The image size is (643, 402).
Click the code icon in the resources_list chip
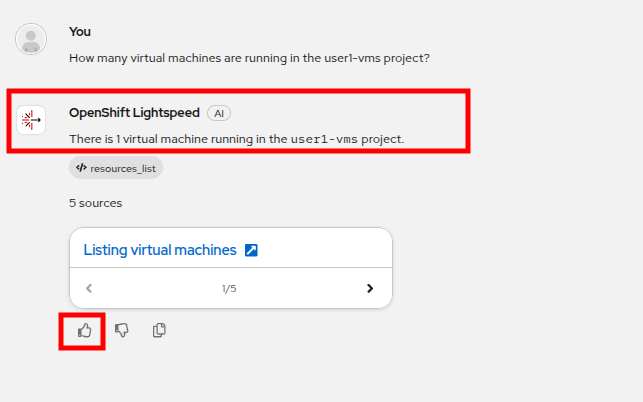click(x=81, y=168)
